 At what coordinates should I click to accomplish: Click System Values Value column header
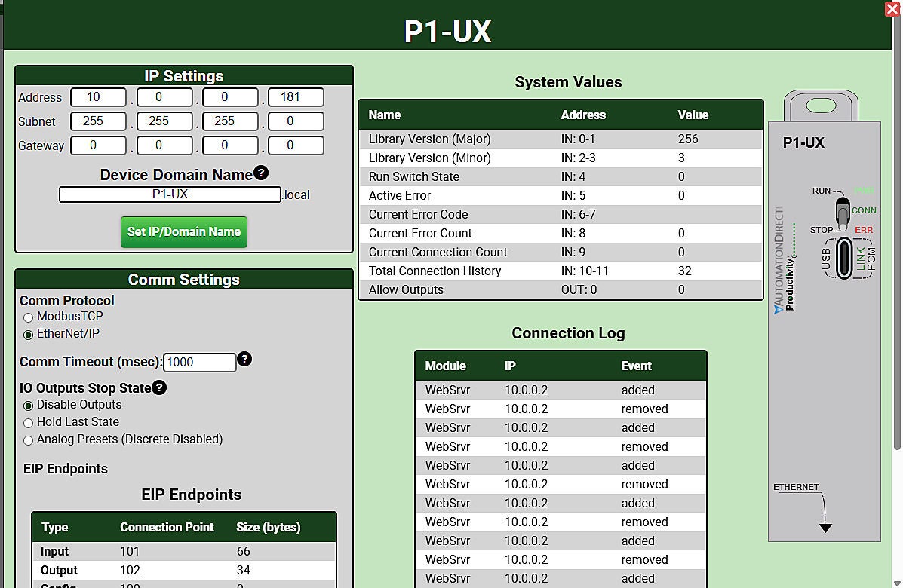[x=693, y=115]
